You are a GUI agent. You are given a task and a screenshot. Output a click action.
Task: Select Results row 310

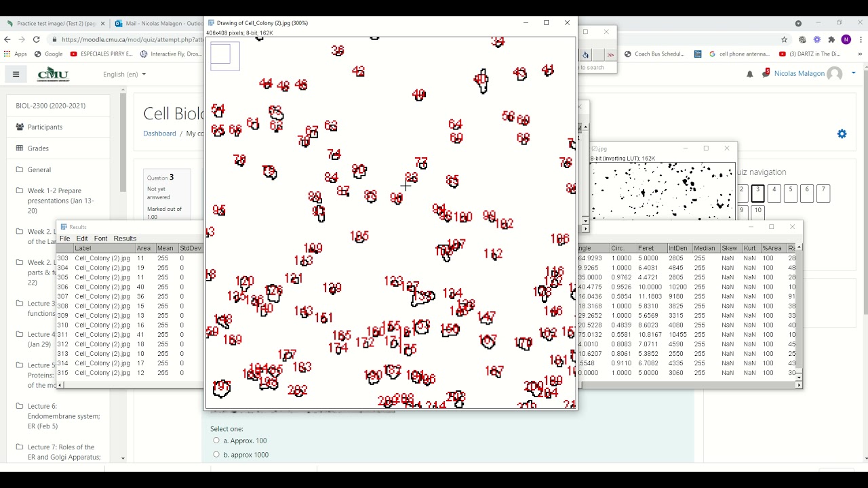point(130,325)
